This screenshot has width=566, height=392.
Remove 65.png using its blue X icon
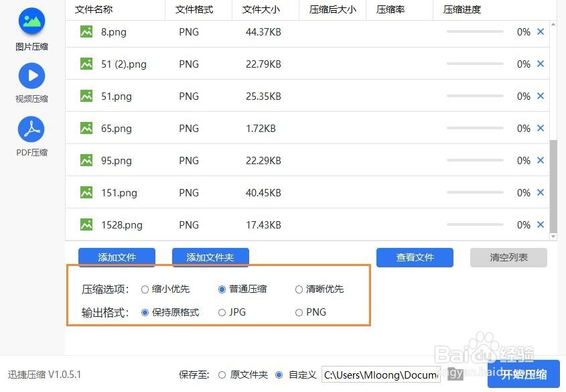pos(541,128)
